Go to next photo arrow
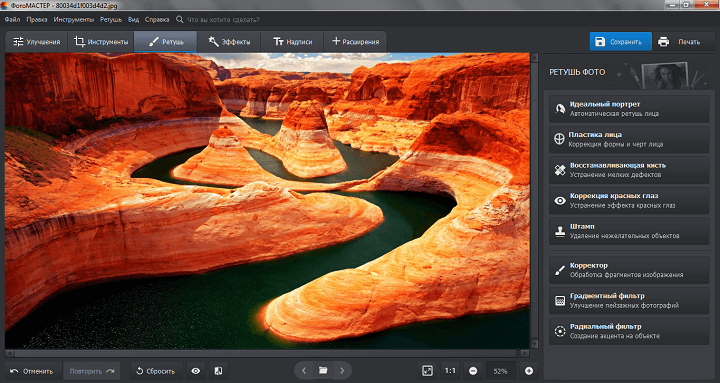 (342, 371)
